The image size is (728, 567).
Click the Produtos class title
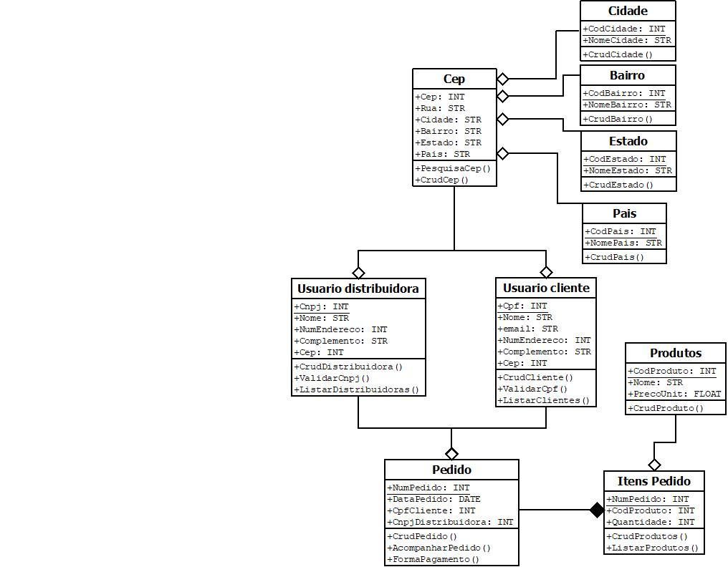click(x=676, y=353)
